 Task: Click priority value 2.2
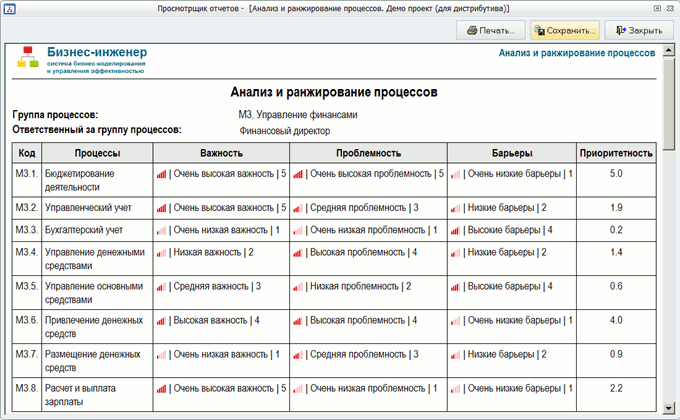pyautogui.click(x=616, y=389)
